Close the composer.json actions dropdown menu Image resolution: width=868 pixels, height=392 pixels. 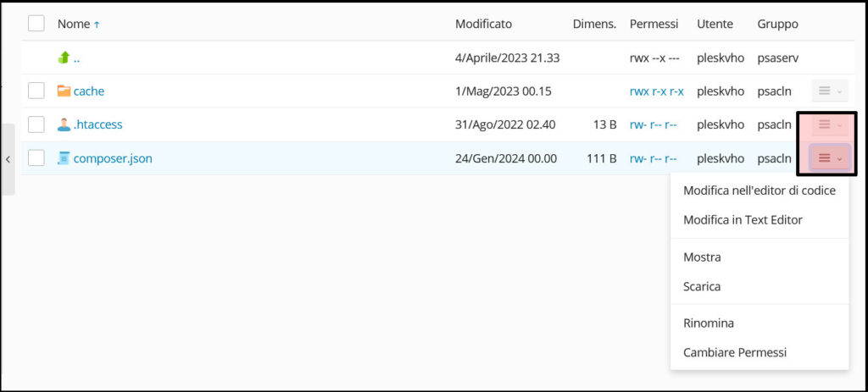tap(829, 158)
